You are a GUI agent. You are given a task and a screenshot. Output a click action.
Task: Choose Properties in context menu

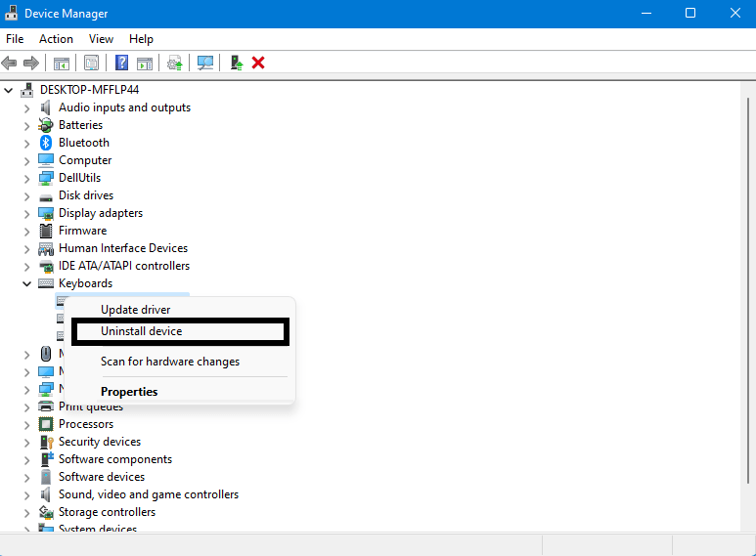pos(129,392)
